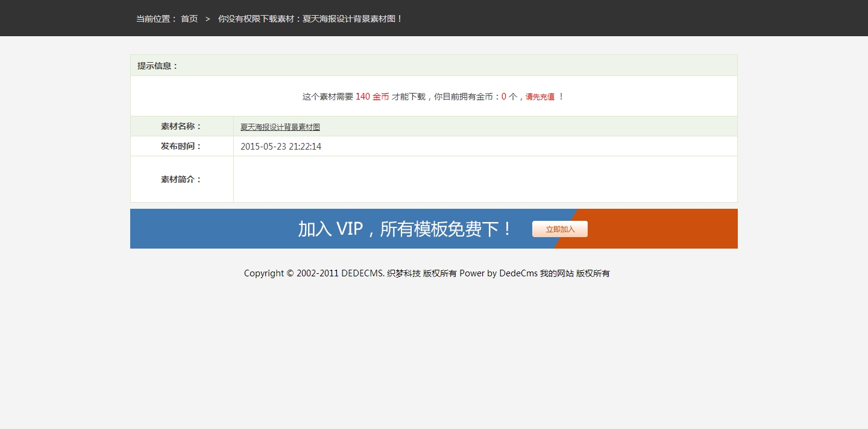Click the empty 素材简介 description cell
868x429 pixels.
tap(485, 179)
